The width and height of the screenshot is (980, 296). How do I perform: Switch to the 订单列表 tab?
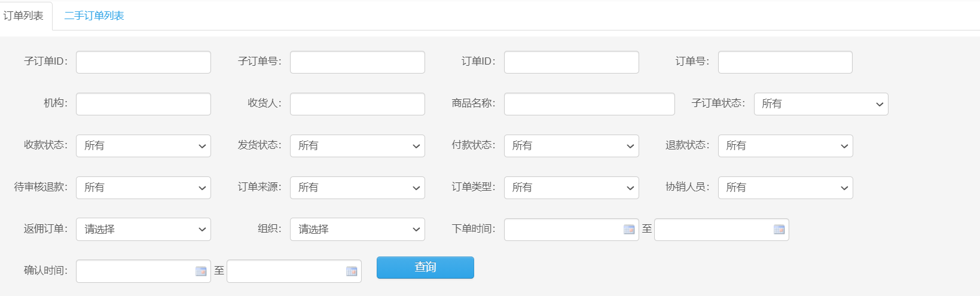pyautogui.click(x=24, y=16)
